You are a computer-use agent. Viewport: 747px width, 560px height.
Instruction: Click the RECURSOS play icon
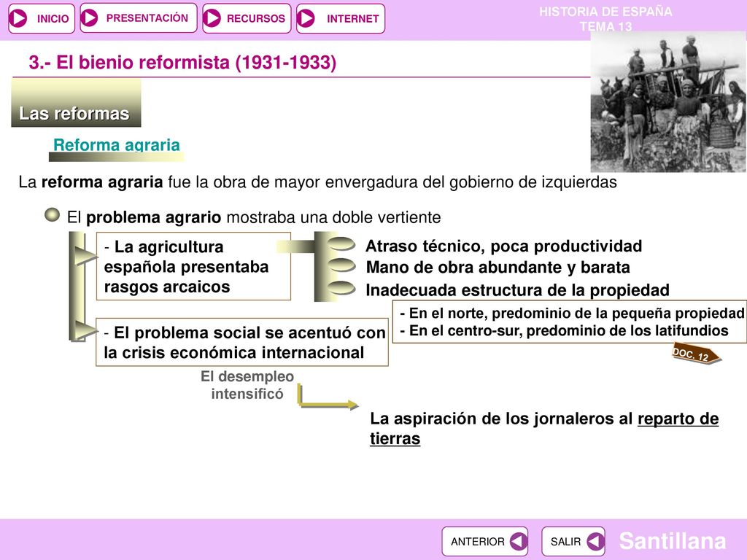(x=212, y=18)
